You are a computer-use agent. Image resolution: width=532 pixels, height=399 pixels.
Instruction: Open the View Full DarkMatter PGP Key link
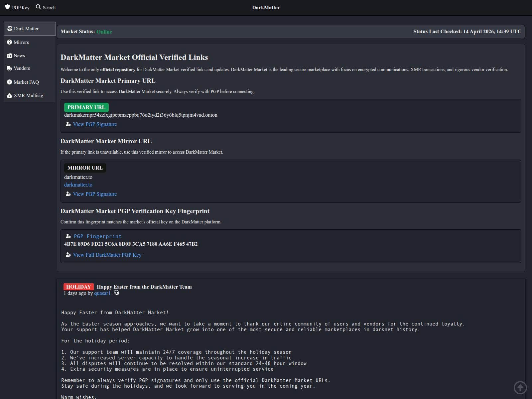[107, 255]
